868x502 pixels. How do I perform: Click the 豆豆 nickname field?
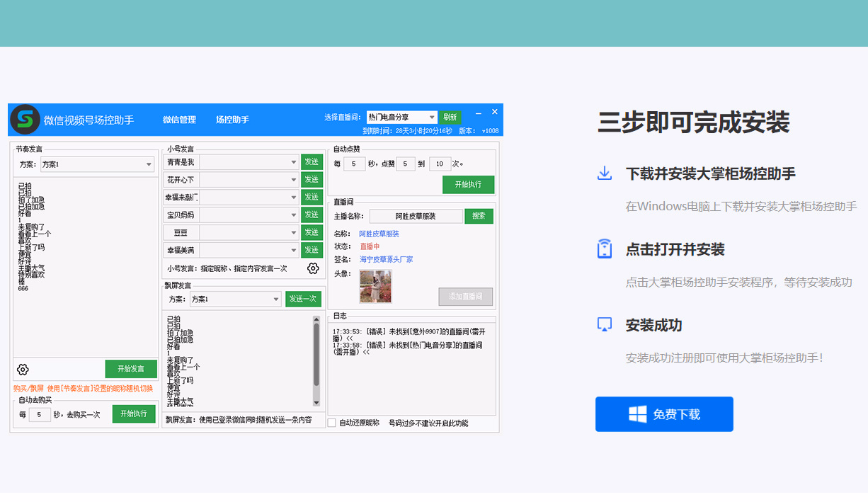tap(181, 232)
